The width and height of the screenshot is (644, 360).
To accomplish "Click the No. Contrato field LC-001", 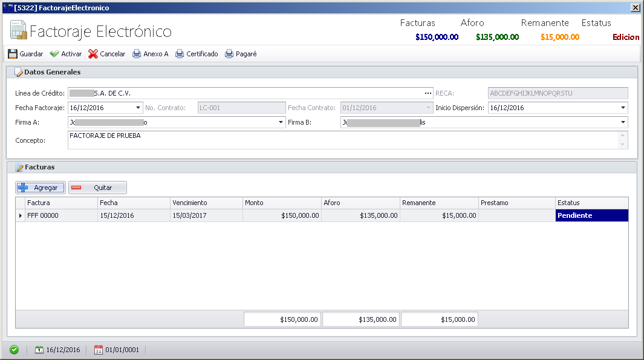I will tap(241, 108).
